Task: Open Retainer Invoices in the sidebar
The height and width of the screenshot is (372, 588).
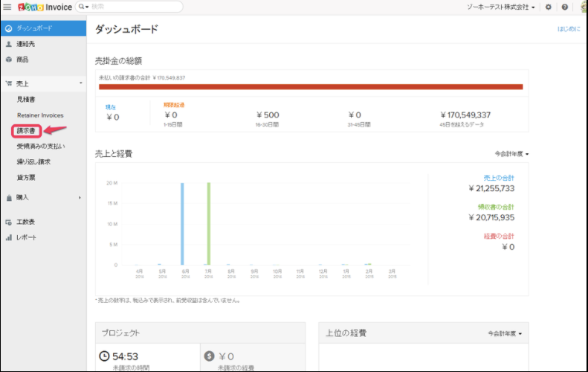Action: [x=40, y=115]
